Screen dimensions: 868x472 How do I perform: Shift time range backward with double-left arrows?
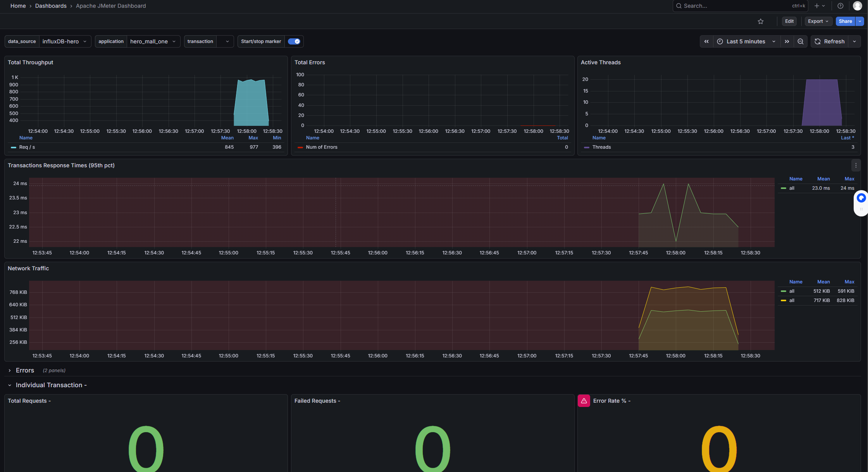click(706, 41)
